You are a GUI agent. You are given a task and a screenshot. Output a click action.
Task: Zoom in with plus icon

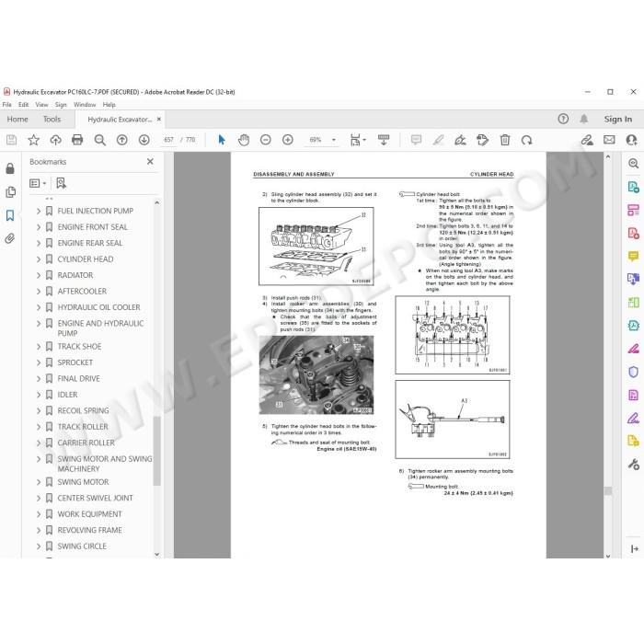pyautogui.click(x=288, y=140)
